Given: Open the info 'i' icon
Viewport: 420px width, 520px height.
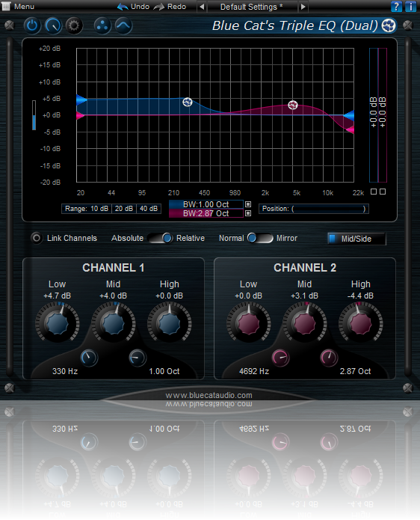Looking at the screenshot, I should tap(410, 7).
